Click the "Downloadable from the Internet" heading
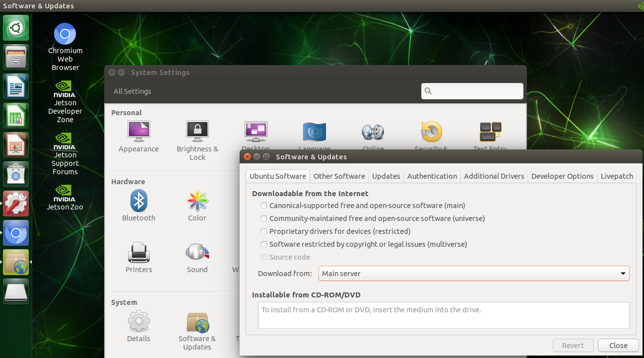Viewport: 644px width, 358px height. coord(310,194)
